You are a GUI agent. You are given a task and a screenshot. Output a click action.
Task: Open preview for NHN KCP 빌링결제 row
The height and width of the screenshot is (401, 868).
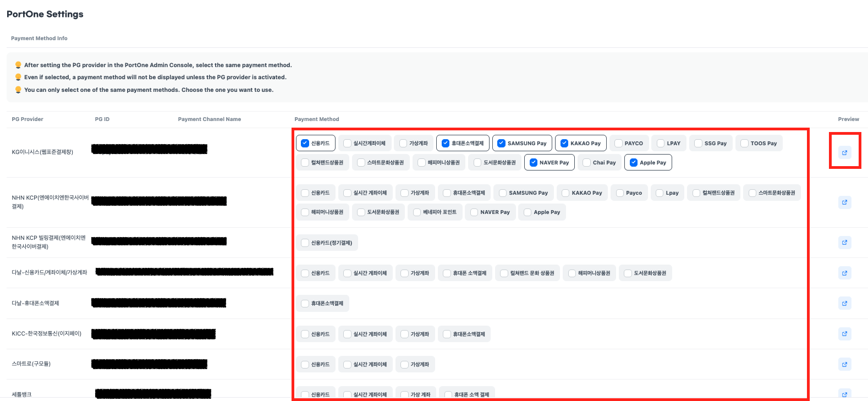(x=844, y=242)
